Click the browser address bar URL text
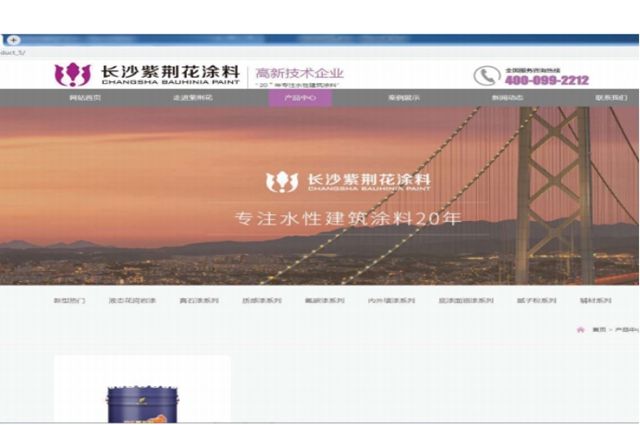Viewport: 640px width, 425px height. (12, 53)
